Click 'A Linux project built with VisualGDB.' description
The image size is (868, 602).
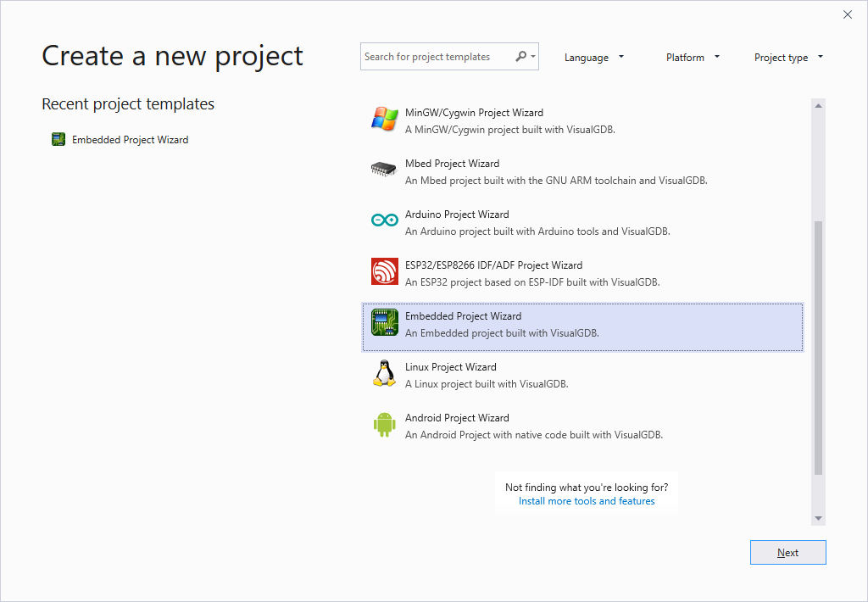(487, 384)
